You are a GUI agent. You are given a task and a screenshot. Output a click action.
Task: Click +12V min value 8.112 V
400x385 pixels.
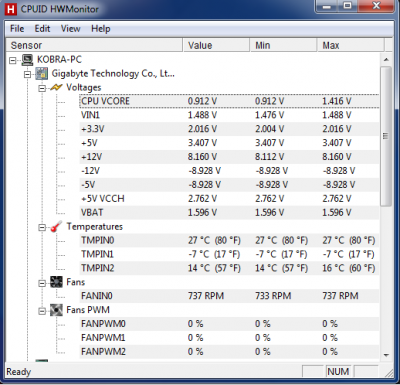coord(269,157)
